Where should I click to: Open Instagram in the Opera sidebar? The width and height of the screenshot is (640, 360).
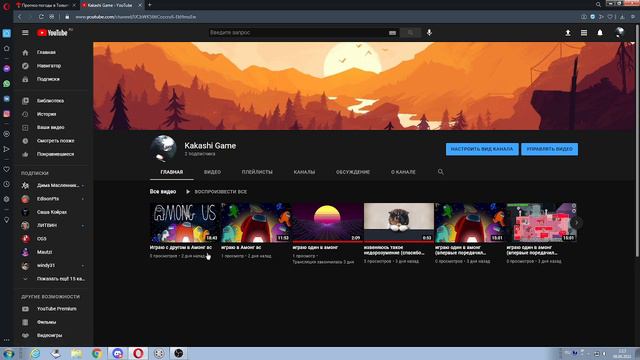coord(7,114)
